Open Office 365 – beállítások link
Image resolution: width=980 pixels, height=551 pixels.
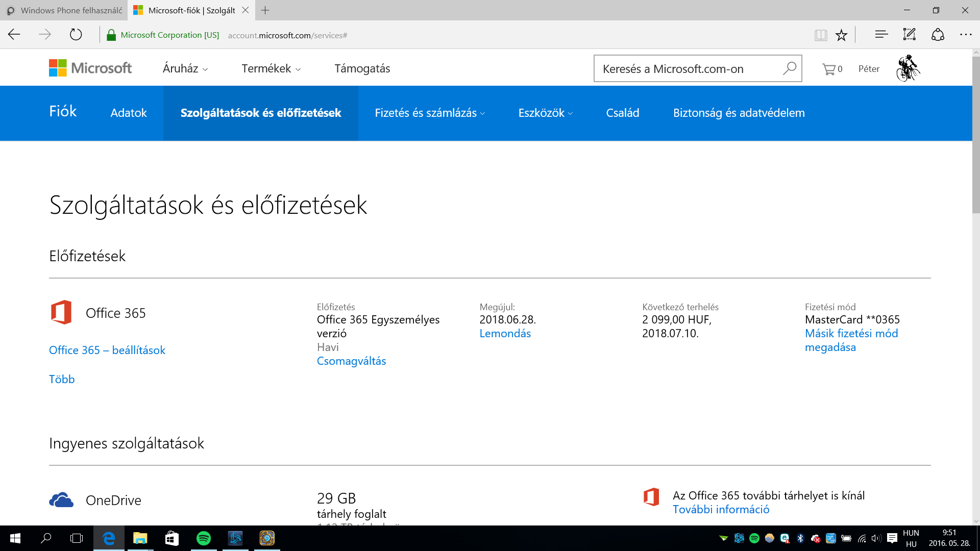click(107, 350)
